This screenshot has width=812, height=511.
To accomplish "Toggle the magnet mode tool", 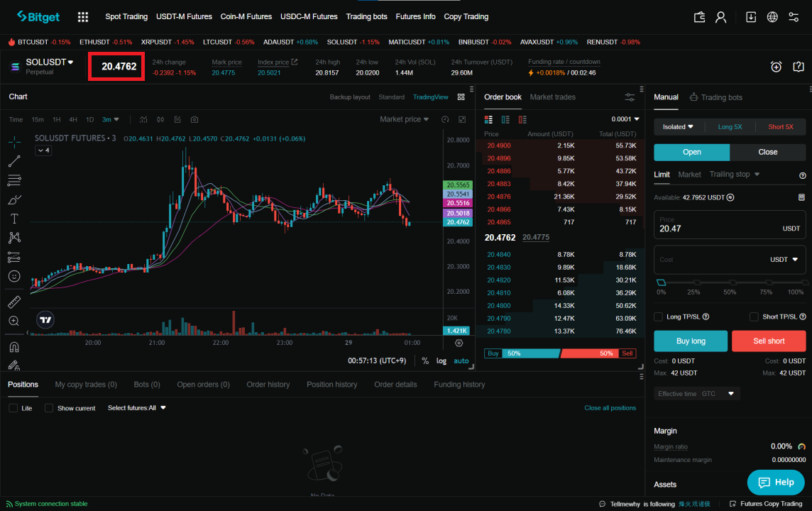I will coord(14,347).
